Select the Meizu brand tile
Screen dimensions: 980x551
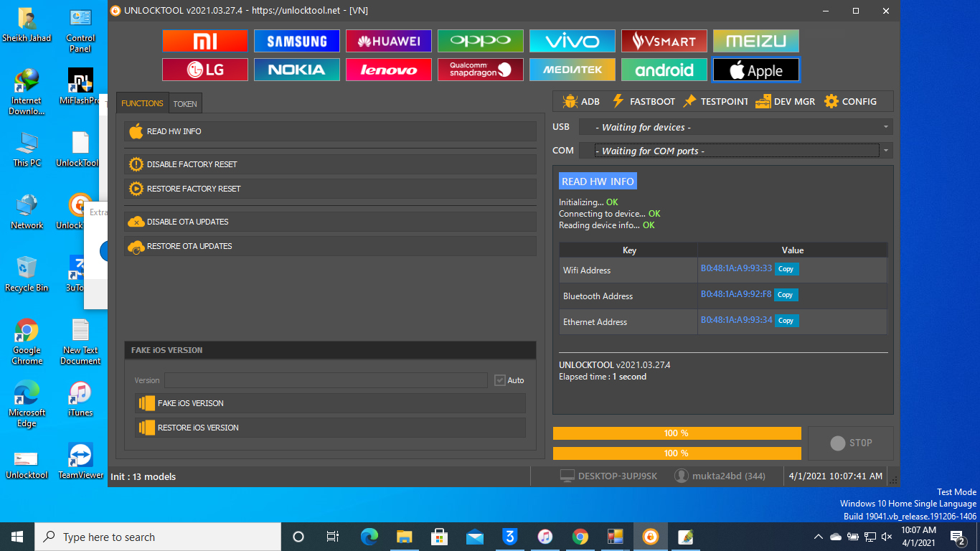756,41
